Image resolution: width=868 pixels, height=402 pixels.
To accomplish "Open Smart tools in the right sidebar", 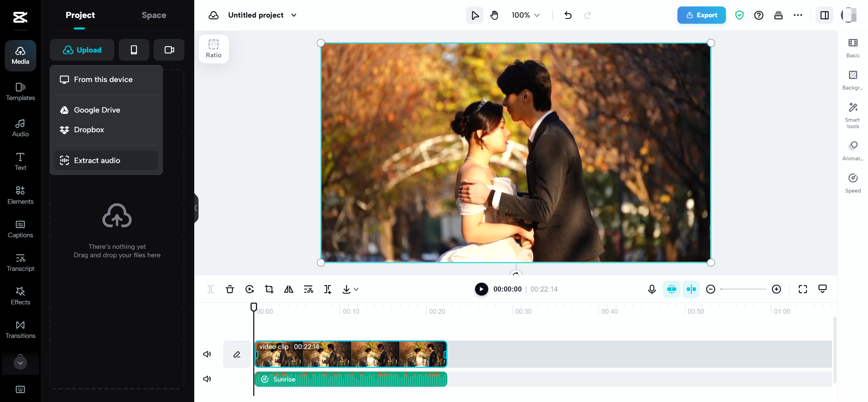I will point(853,115).
